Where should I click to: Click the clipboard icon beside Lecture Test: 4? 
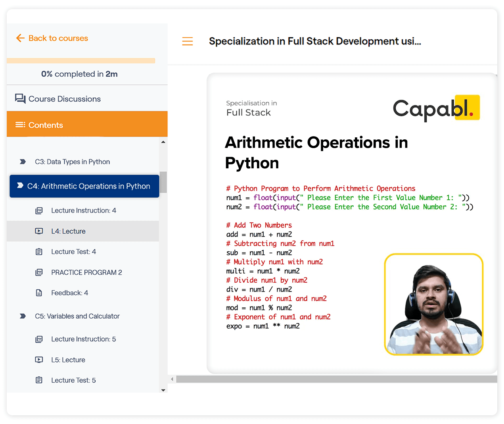(x=39, y=252)
